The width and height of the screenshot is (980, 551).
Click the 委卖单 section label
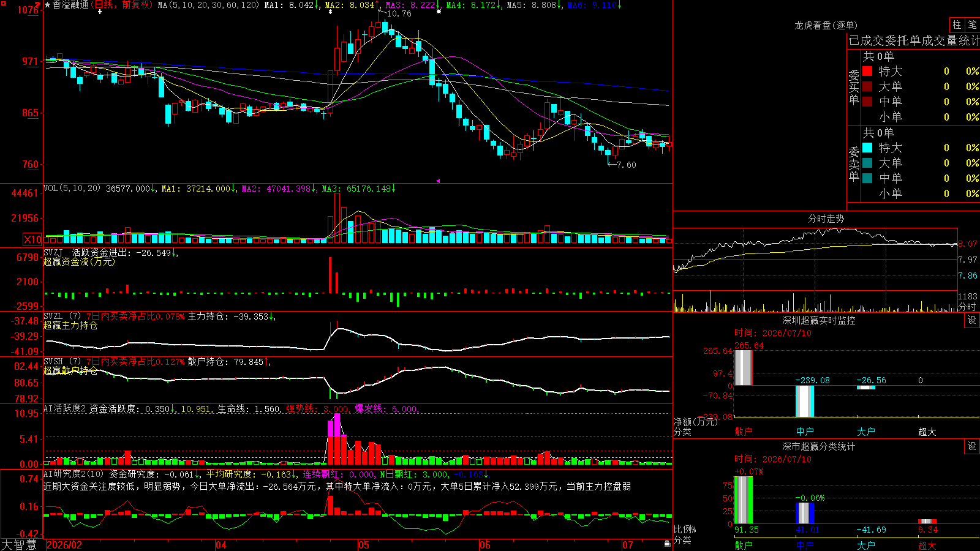coord(854,163)
